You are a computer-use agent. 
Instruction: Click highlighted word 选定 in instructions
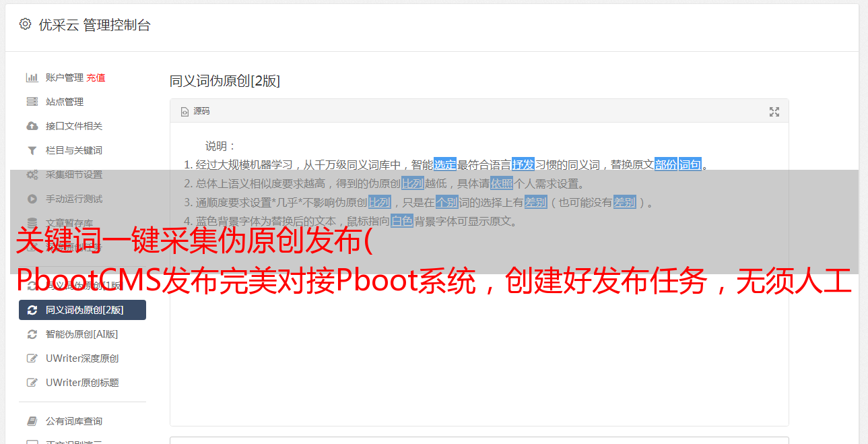(445, 164)
